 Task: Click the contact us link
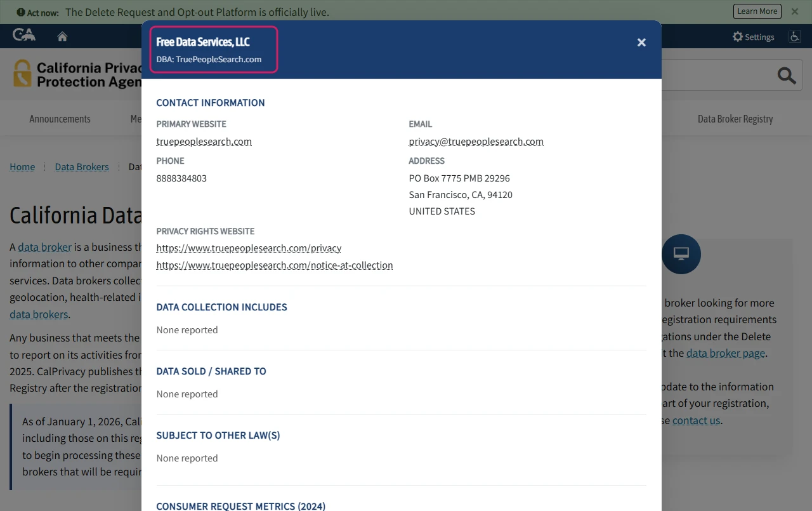pos(696,420)
